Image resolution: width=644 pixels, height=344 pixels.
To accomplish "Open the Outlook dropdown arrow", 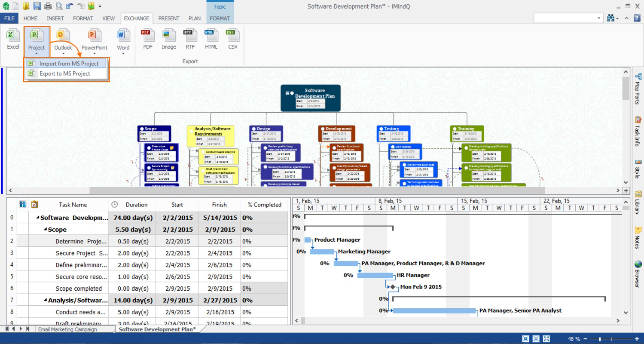I will pyautogui.click(x=63, y=54).
